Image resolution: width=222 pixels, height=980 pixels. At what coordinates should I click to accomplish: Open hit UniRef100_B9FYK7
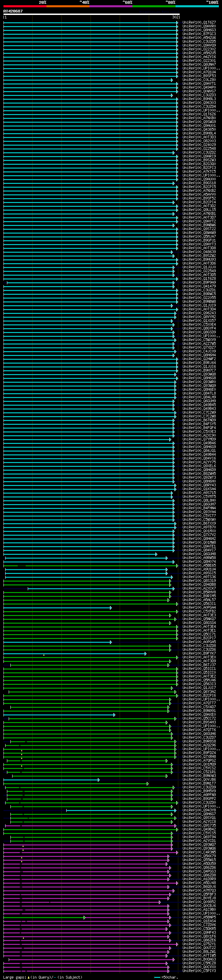point(199,654)
